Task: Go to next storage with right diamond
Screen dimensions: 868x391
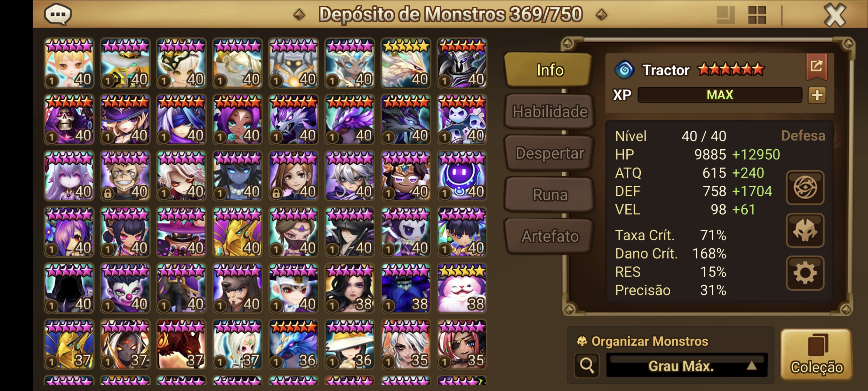Action: point(601,14)
